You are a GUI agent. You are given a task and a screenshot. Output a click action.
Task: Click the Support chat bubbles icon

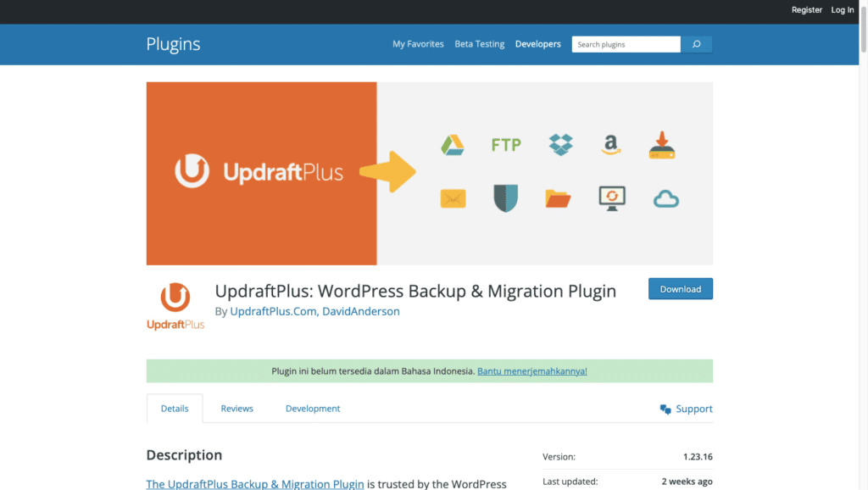point(665,409)
